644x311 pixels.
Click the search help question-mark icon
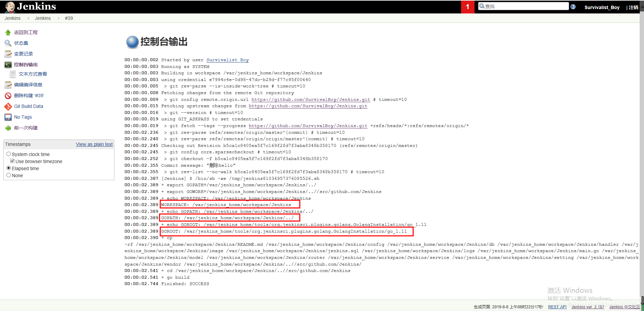pos(573,7)
